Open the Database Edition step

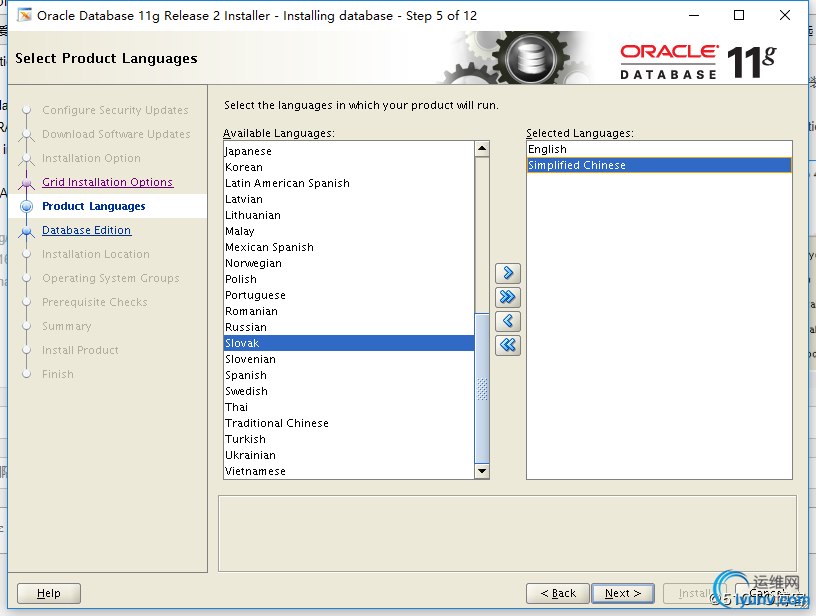(86, 230)
